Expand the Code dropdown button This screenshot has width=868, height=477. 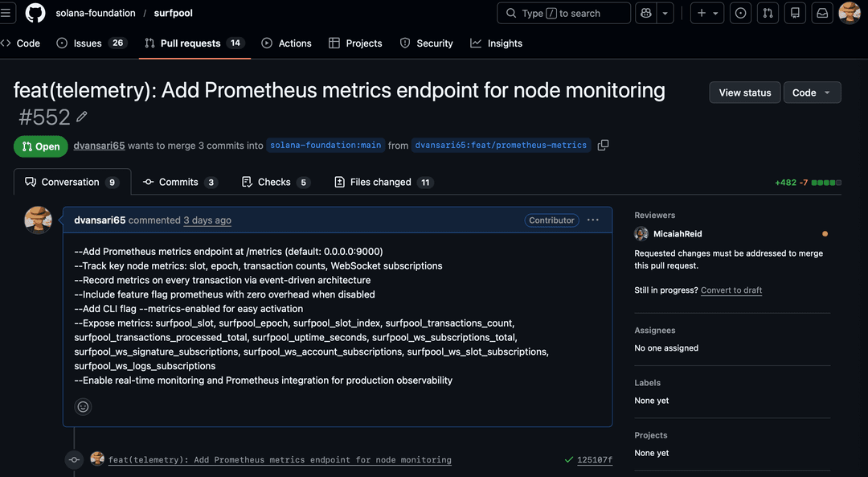tap(812, 93)
